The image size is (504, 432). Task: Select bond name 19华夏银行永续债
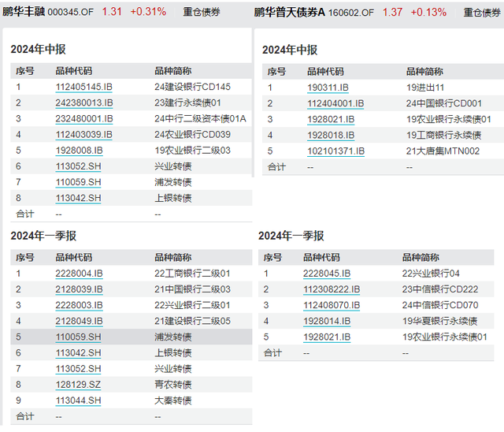[x=439, y=321]
